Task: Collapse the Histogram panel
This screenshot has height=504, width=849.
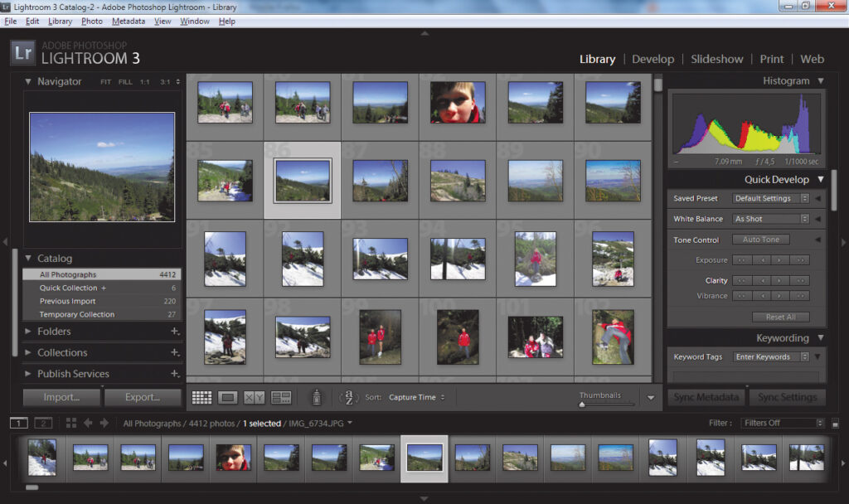Action: tap(820, 81)
